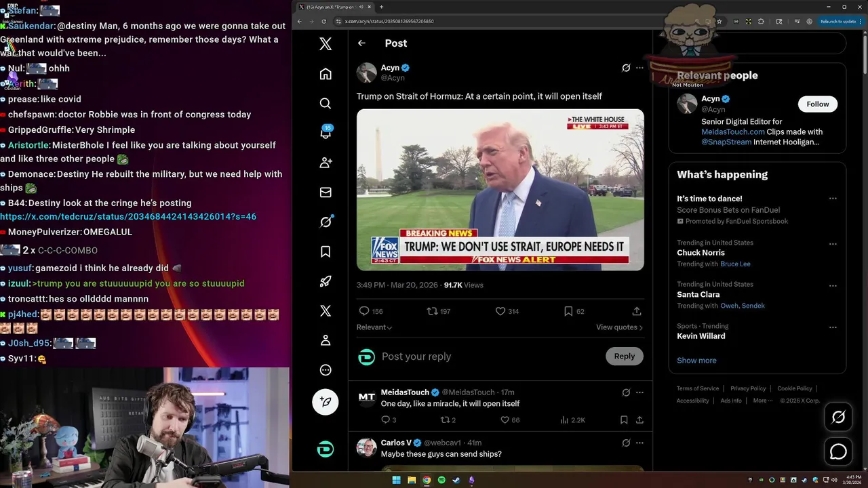Open Windows Start button on taskbar
This screenshot has height=488, width=868.
(x=397, y=481)
